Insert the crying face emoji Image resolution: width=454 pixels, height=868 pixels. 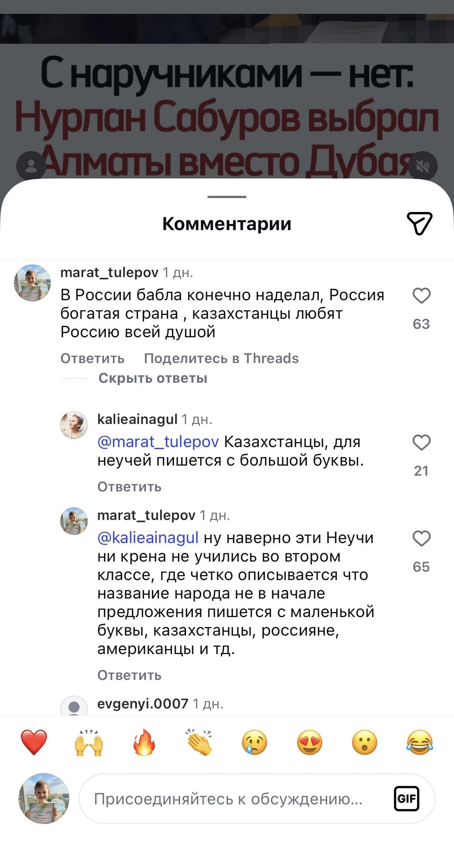[255, 742]
